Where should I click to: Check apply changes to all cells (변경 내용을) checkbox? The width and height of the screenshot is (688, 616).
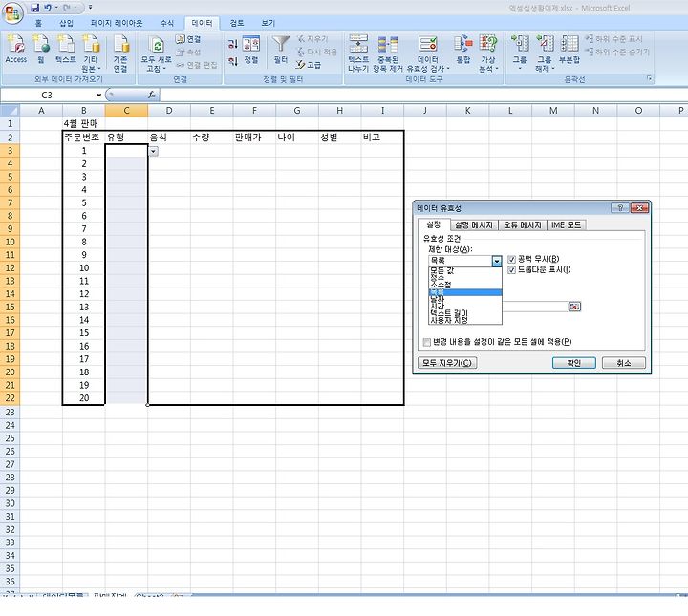tap(426, 342)
